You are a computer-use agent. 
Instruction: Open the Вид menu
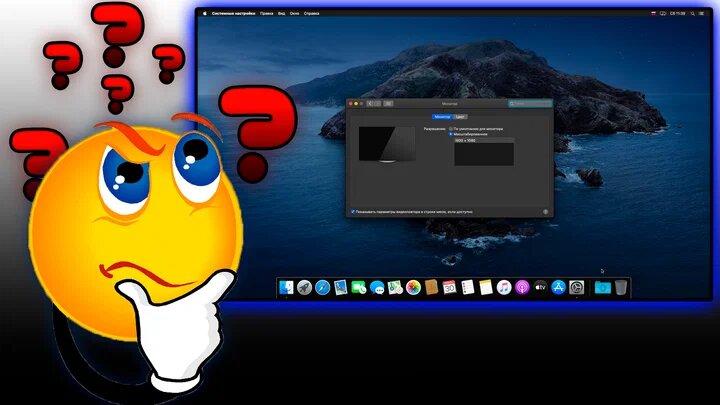[281, 13]
